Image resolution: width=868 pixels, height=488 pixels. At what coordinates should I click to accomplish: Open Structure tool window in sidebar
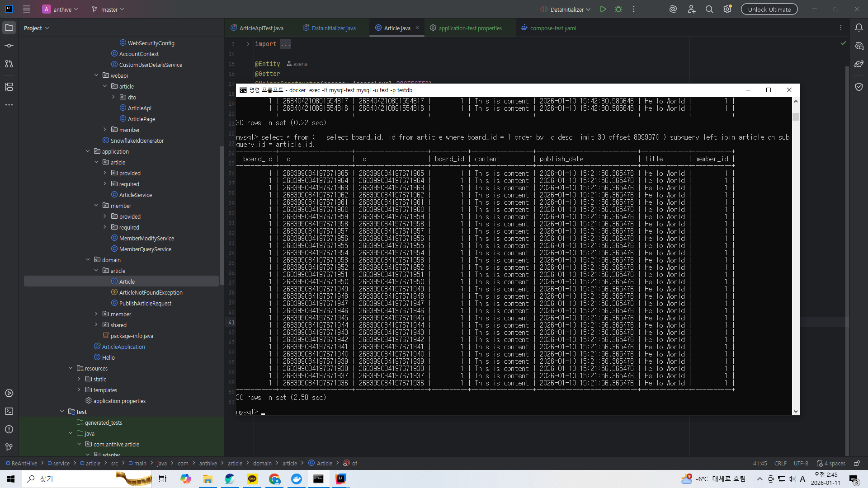(9, 87)
